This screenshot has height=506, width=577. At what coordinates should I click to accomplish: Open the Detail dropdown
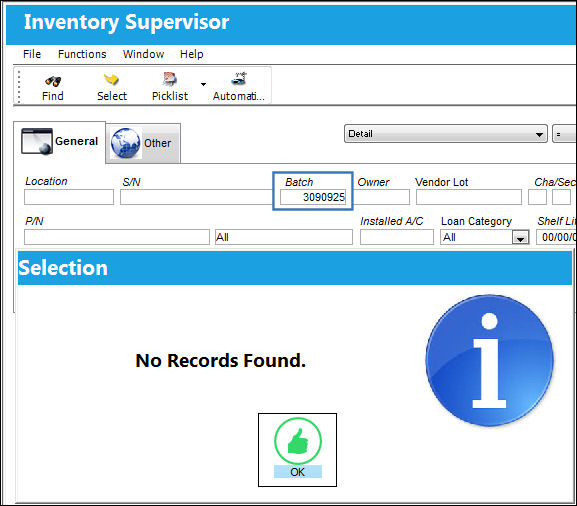point(446,134)
